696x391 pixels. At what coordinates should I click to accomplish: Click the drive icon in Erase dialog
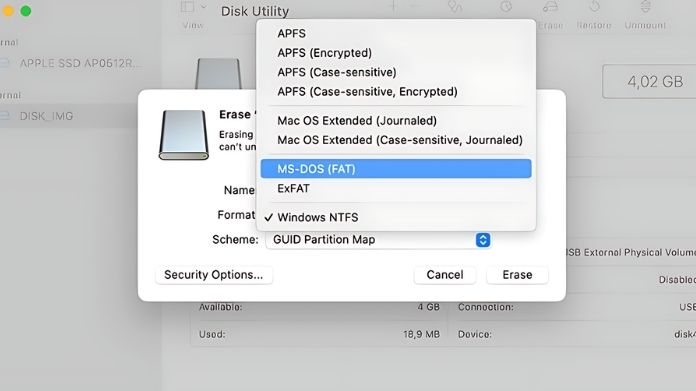(x=184, y=135)
